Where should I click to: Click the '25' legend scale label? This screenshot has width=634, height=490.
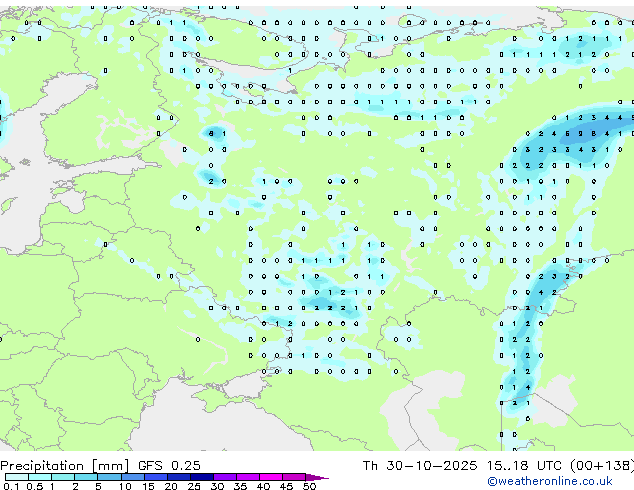[x=194, y=486]
